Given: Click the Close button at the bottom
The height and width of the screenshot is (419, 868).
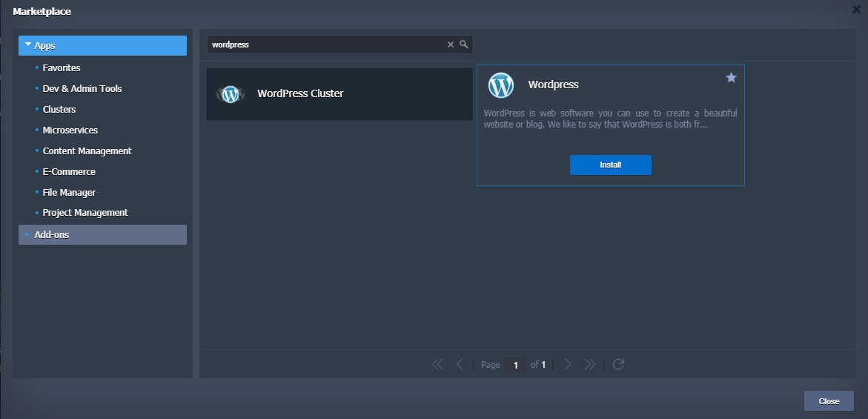Looking at the screenshot, I should [x=829, y=401].
